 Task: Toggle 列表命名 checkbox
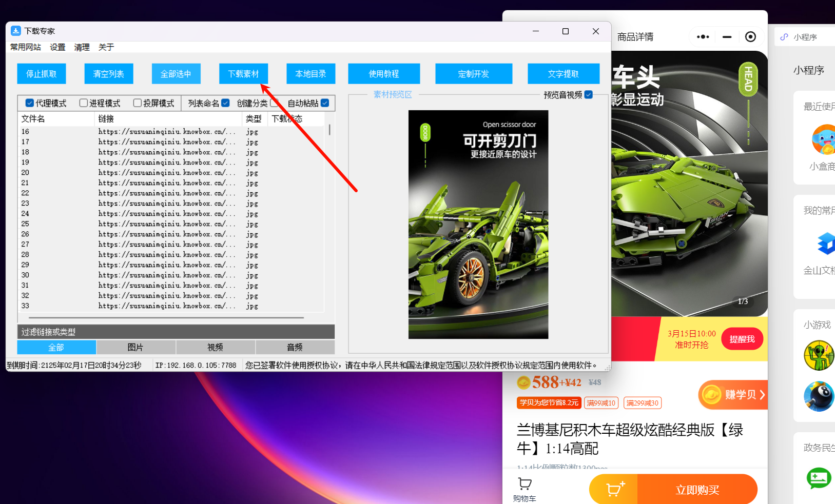tap(225, 103)
